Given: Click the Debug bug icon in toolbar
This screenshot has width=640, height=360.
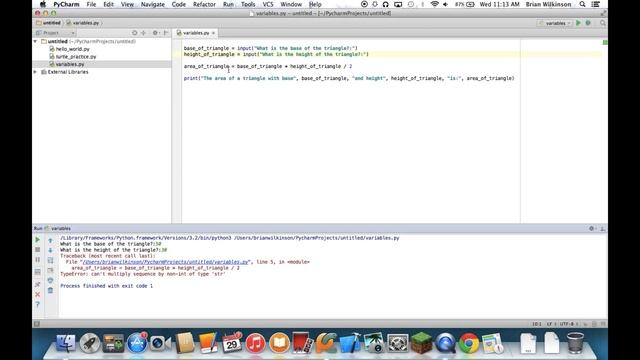Looking at the screenshot, I should pyautogui.click(x=588, y=23).
